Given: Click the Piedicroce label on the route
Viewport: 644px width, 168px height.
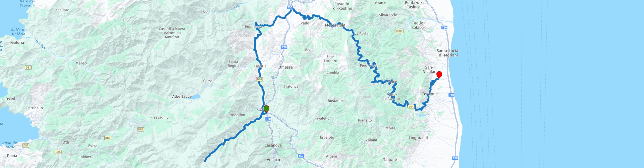Looking at the screenshot, I should point(369,66).
